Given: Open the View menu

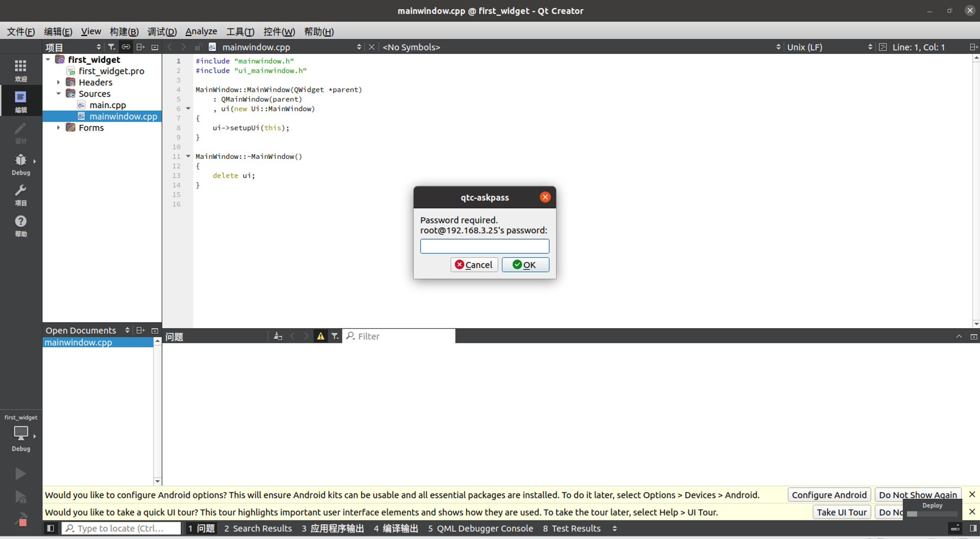Looking at the screenshot, I should [x=91, y=31].
